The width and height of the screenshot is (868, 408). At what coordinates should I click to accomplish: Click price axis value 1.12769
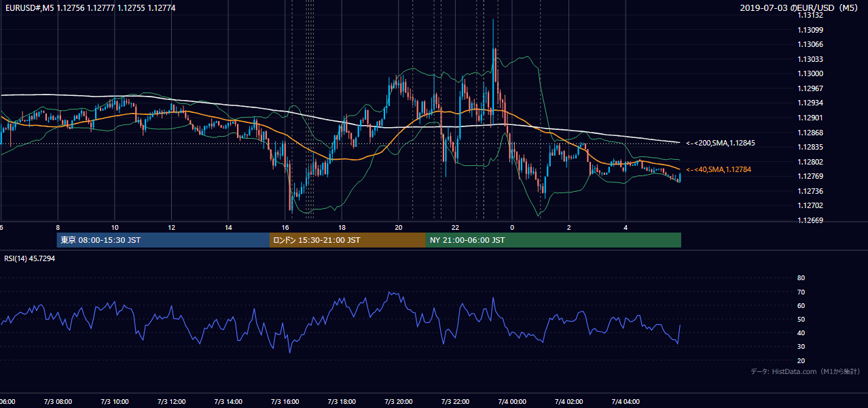coord(811,176)
